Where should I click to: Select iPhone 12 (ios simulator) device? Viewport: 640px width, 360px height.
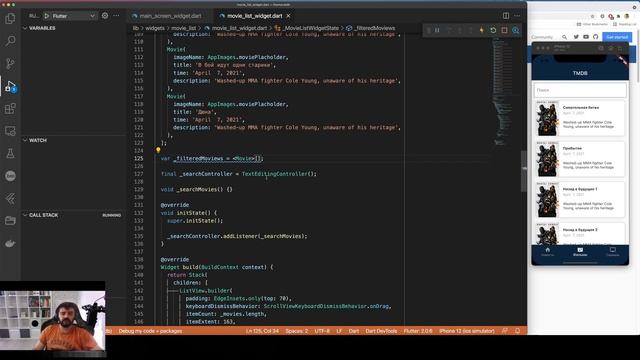coord(467,331)
